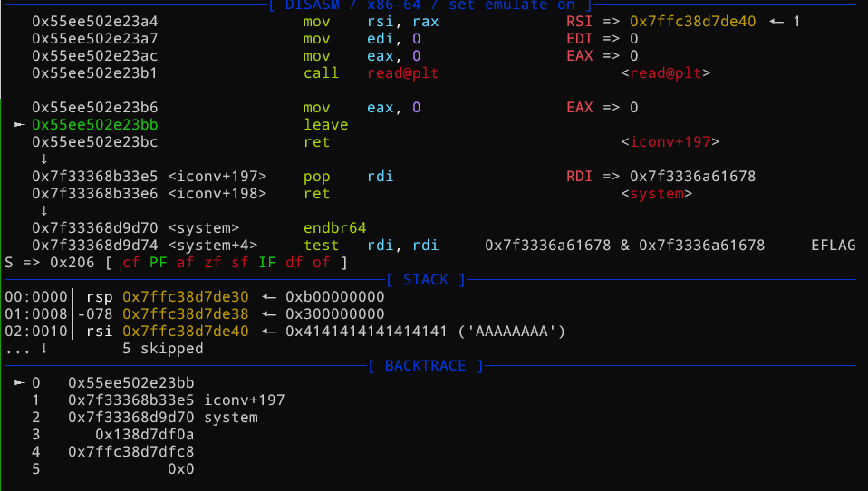Viewport: 868px width, 491px height.
Task: Select the BACKTRACE section header
Action: tap(425, 366)
